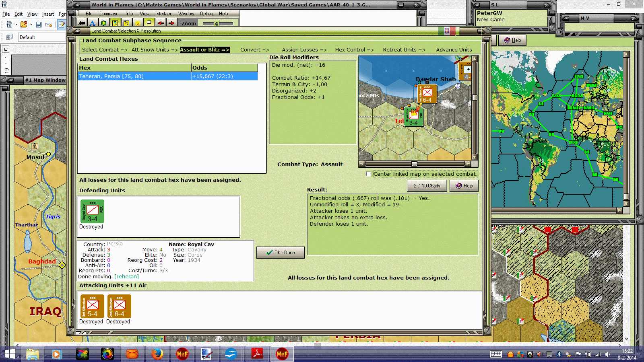Open Firefox from the taskbar

point(157,354)
